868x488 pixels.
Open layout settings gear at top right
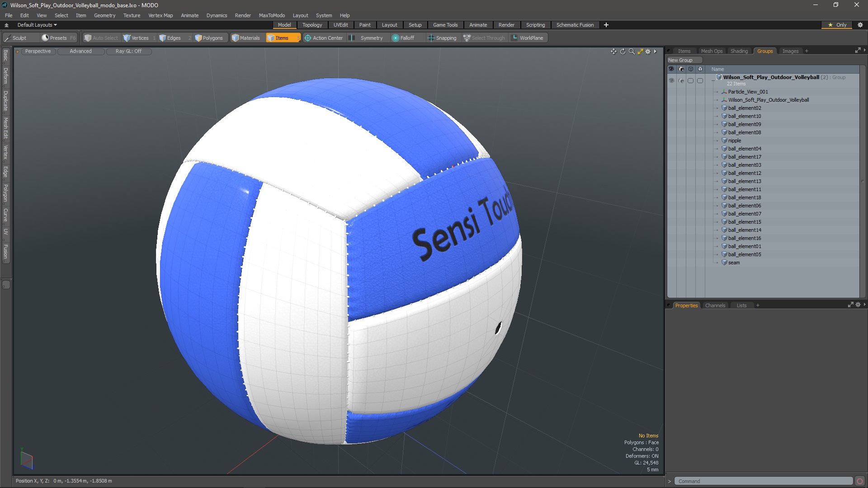(x=860, y=25)
